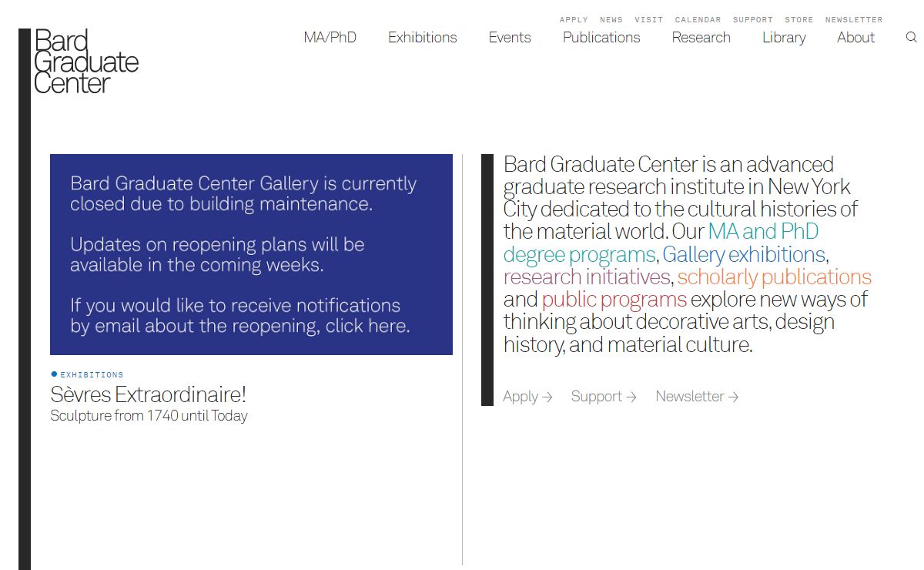This screenshot has height=570, width=924.
Task: Go to the Bard Graduate Center logo
Action: (86, 62)
